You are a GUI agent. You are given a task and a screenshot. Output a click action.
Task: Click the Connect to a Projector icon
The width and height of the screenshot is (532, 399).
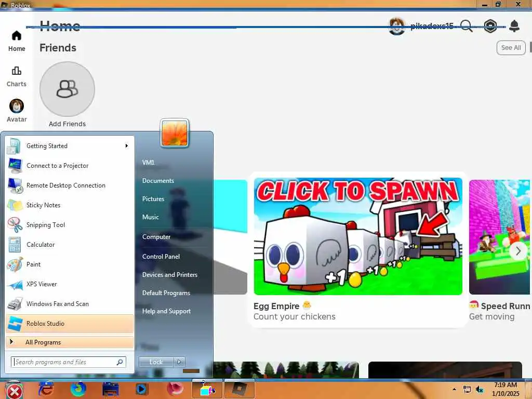[x=15, y=166]
